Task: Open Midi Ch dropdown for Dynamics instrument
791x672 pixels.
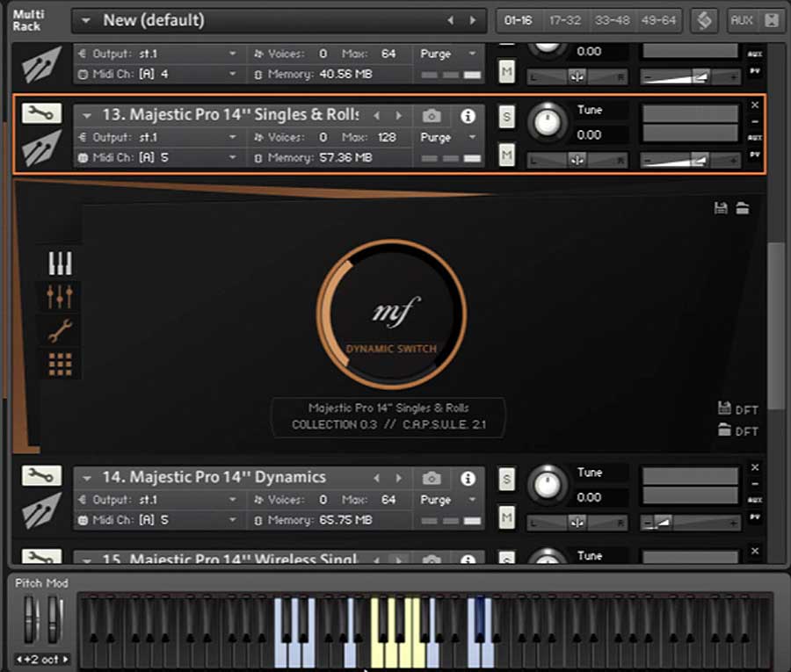Action: point(233,520)
